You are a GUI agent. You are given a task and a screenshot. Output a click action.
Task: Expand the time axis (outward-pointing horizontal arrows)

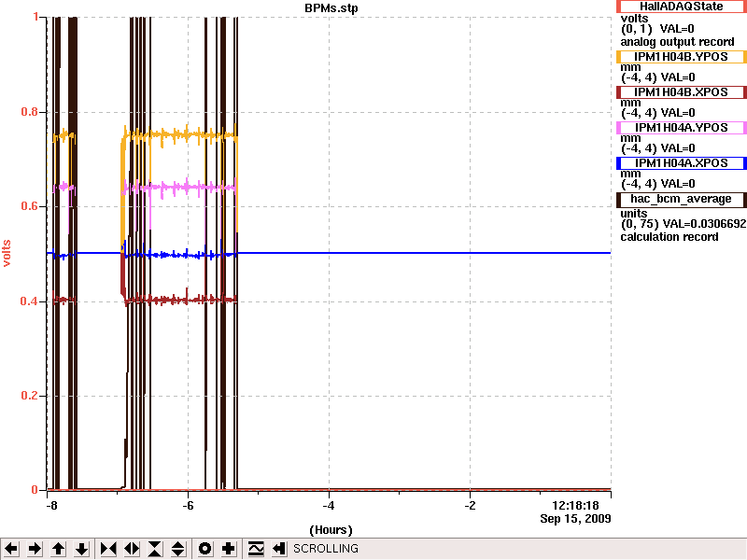coord(132,549)
